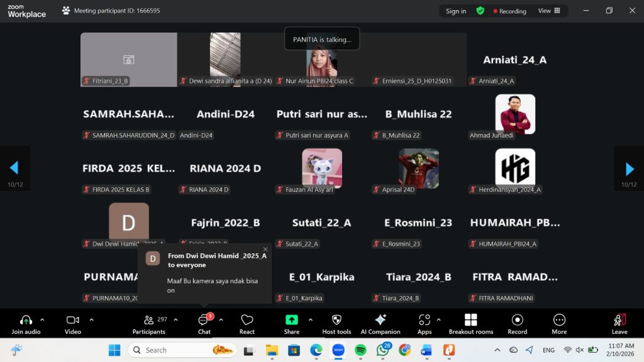Join audio with headphone icon
Image resolution: width=644 pixels, height=362 pixels.
coord(26,323)
